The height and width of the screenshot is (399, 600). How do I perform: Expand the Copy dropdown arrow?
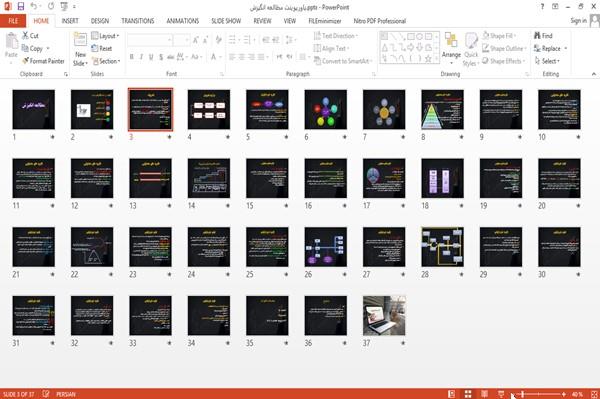click(x=48, y=49)
